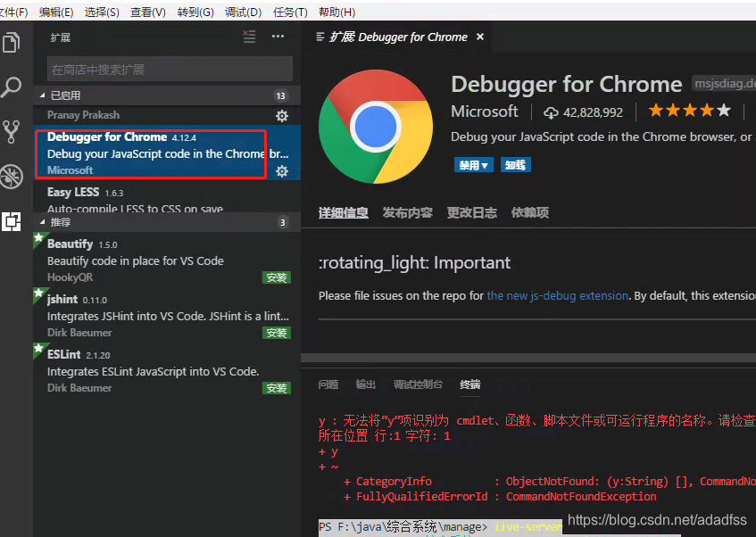Open Source Control branch icon
The height and width of the screenshot is (537, 756).
click(11, 131)
